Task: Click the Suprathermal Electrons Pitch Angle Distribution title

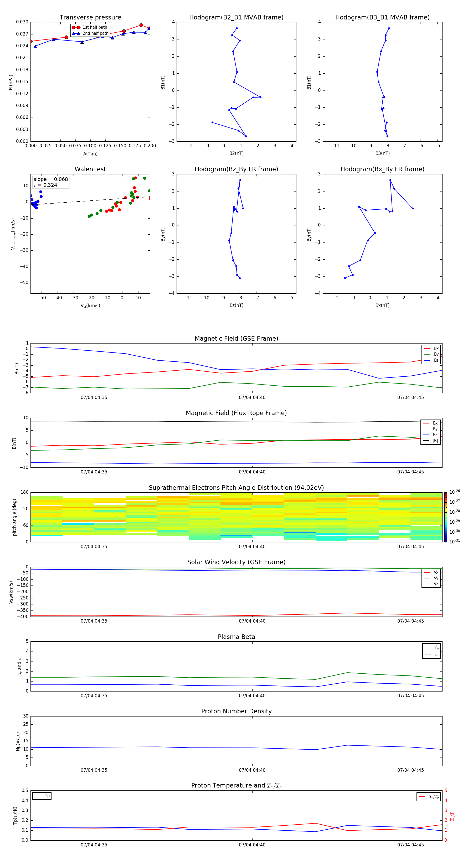Action: pos(236,488)
